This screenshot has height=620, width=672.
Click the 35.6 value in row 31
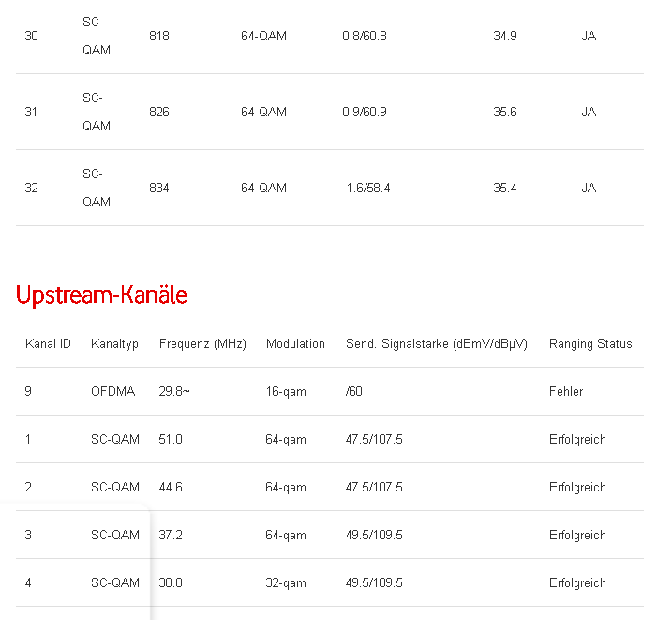505,113
